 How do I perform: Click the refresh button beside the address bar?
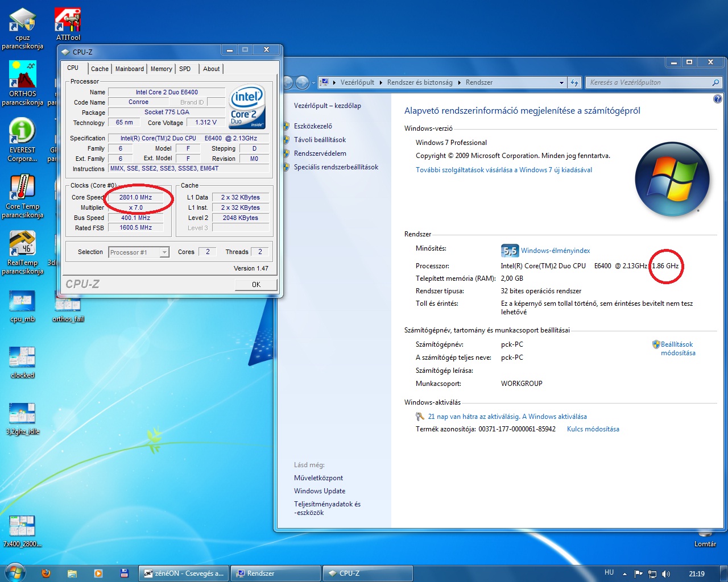tap(574, 82)
